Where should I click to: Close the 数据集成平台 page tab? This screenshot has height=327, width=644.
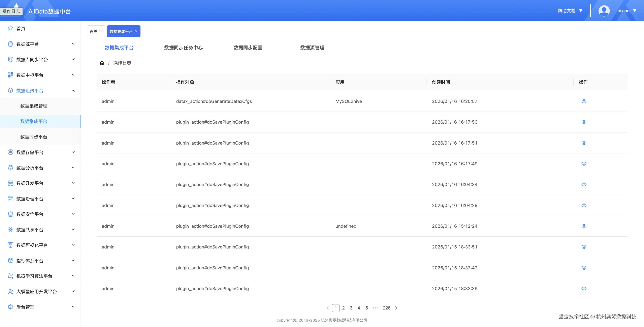pyautogui.click(x=136, y=31)
